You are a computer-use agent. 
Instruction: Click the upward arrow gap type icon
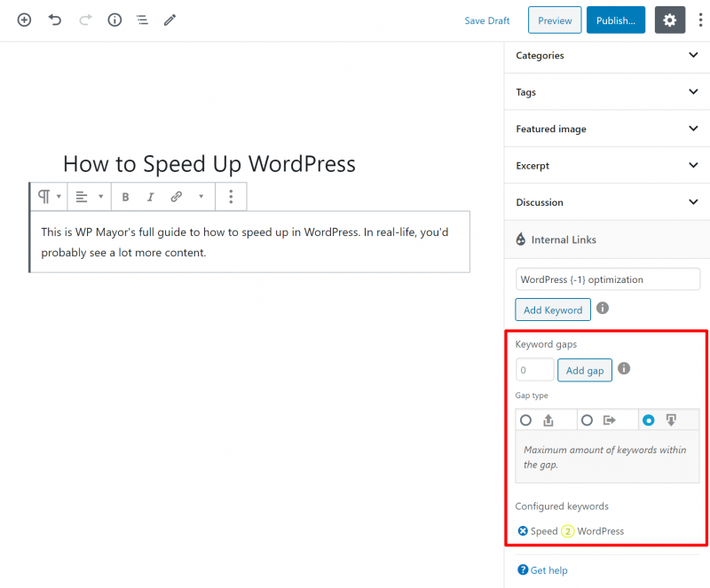point(548,420)
